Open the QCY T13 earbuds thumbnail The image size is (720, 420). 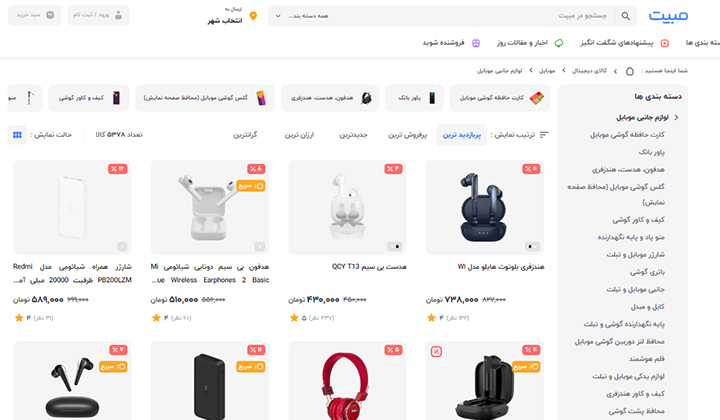[347, 207]
